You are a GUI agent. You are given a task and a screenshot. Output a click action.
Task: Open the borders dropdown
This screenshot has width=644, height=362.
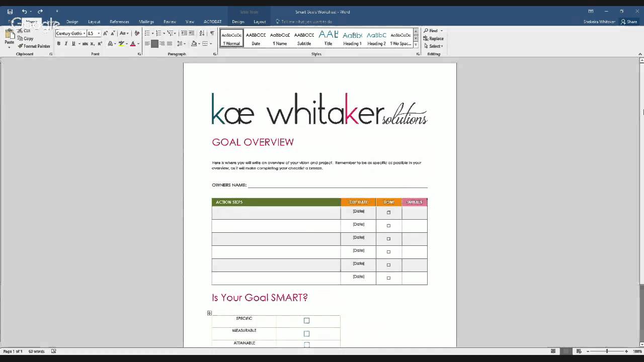(x=211, y=44)
